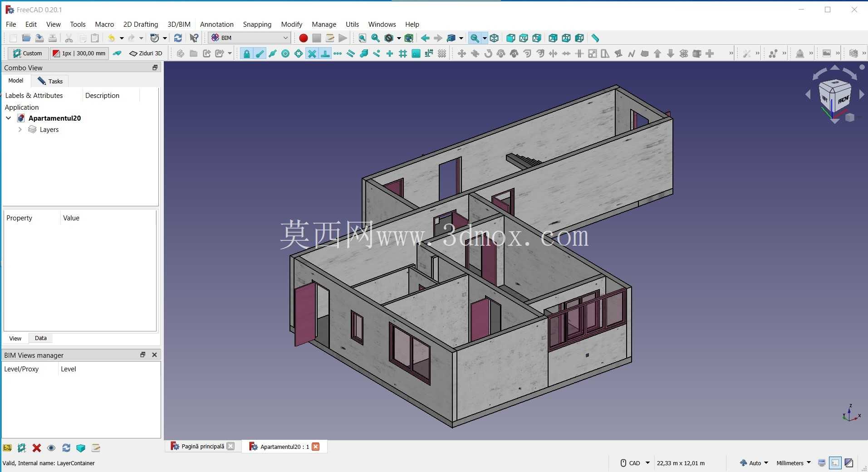Screen dimensions: 868x472
Task: Toggle Snap Center circle icon
Action: (285, 54)
